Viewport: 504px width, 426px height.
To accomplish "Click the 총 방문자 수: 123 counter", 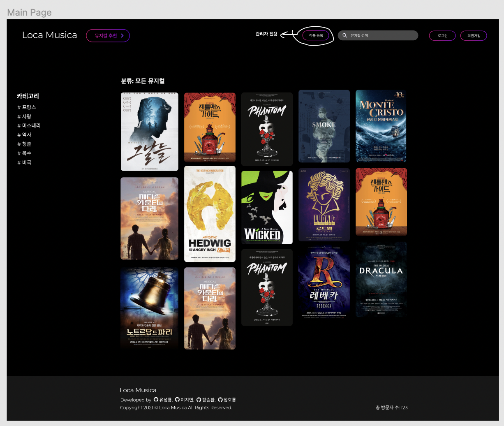I will click(x=391, y=407).
